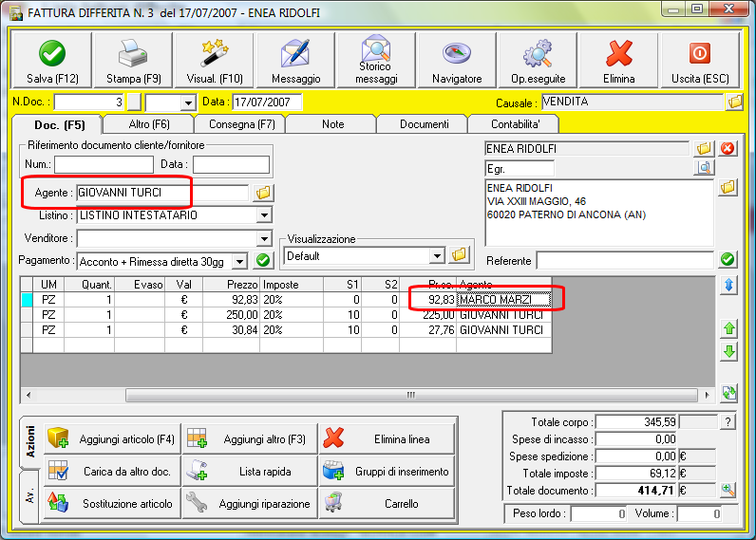The height and width of the screenshot is (540, 756).
Task: Select vertical Azioni side tab
Action: [29, 441]
